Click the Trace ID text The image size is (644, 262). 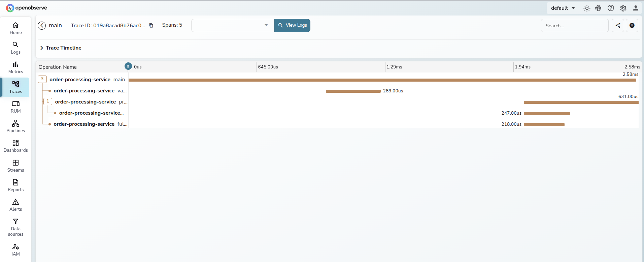[x=108, y=26]
